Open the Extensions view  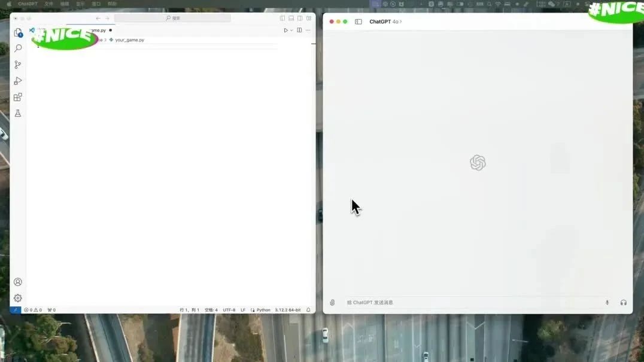coord(18,97)
